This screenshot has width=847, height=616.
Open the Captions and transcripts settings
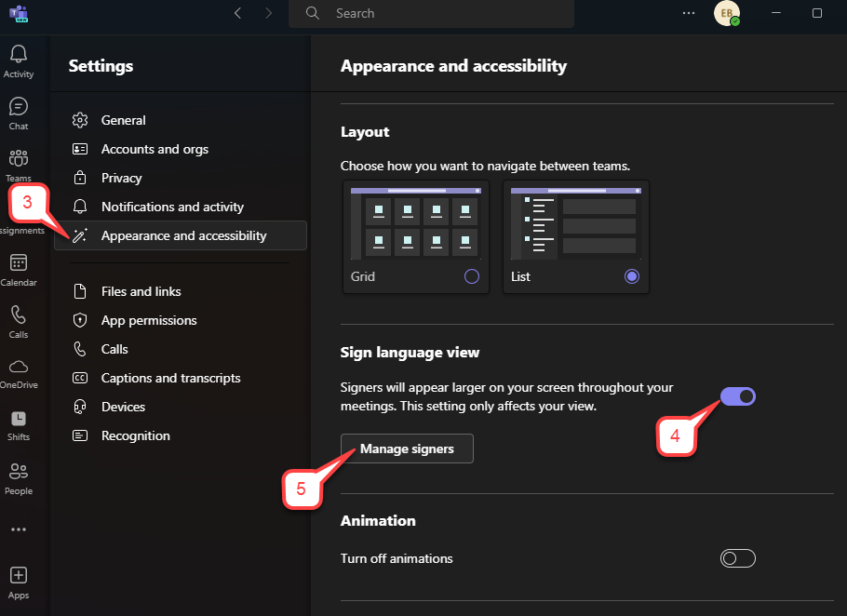click(x=170, y=378)
